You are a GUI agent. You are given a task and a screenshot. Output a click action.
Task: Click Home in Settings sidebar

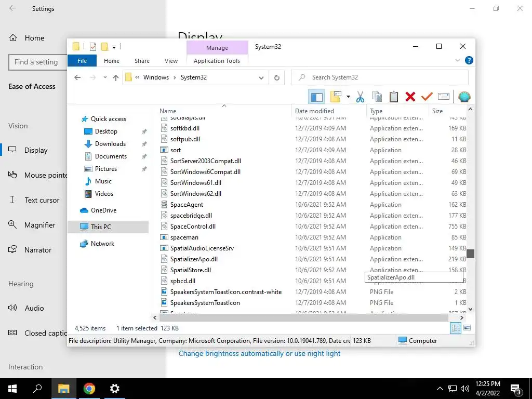(34, 38)
